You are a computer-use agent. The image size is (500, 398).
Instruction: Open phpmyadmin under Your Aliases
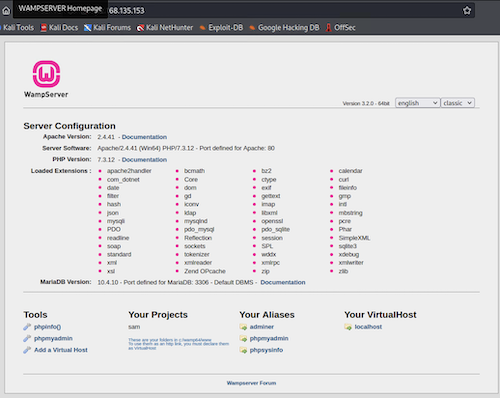[269, 339]
